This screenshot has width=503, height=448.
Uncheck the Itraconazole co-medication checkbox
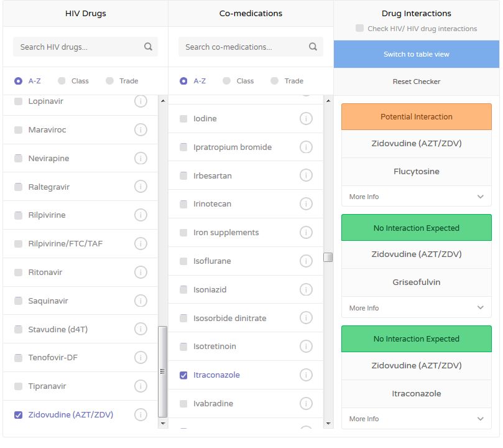point(183,375)
